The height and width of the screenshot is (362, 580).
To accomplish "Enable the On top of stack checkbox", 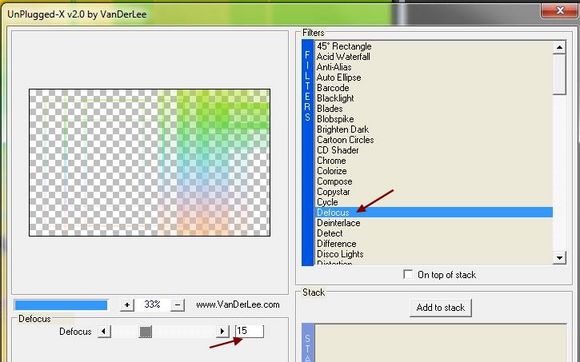I will click(408, 274).
